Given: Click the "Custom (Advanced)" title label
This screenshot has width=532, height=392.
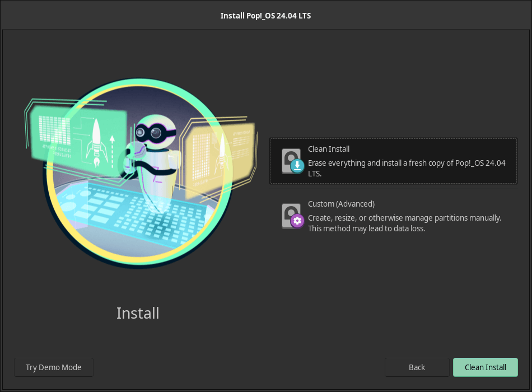Looking at the screenshot, I should [x=341, y=204].
